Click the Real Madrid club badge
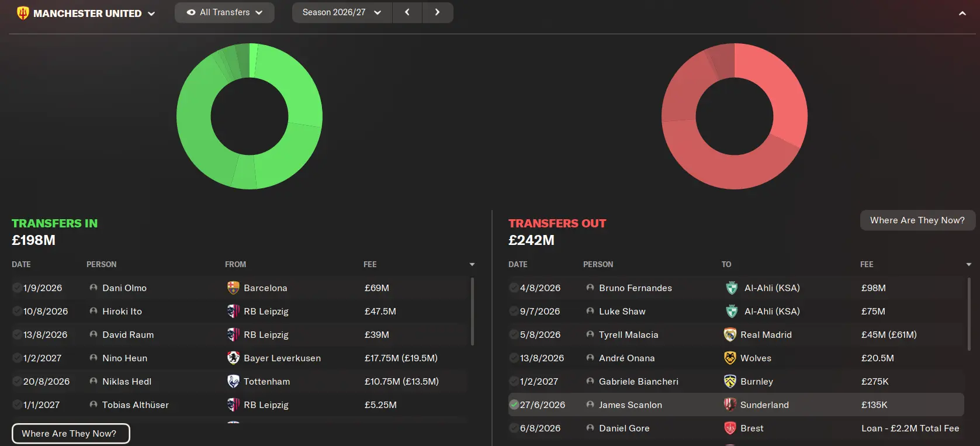980x446 pixels. click(730, 334)
